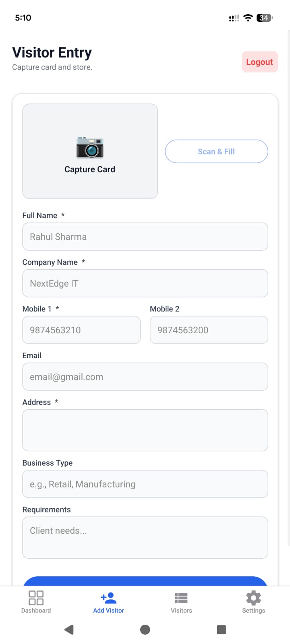The image size is (290, 644).
Task: Tap the Business Type field
Action: click(x=145, y=484)
